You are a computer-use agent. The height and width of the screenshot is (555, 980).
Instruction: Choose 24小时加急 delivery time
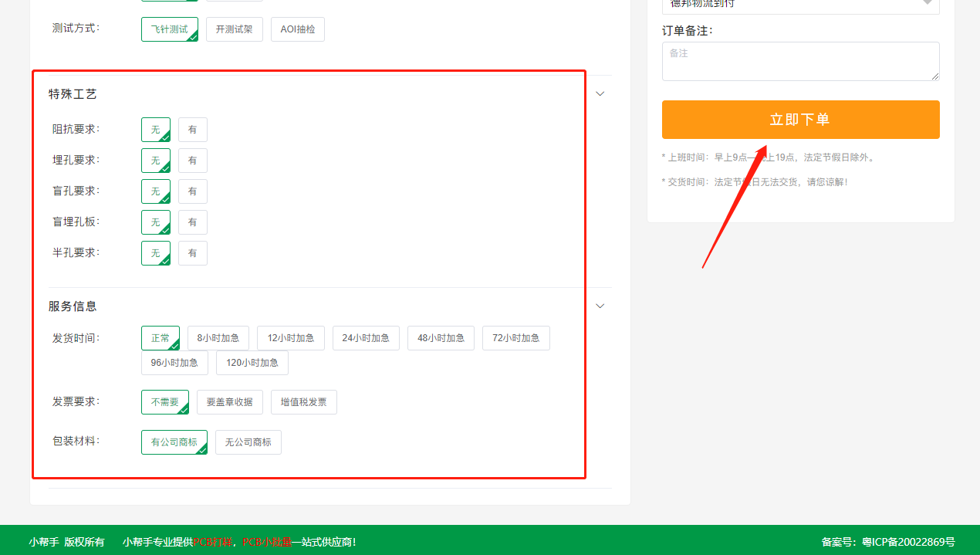click(366, 337)
